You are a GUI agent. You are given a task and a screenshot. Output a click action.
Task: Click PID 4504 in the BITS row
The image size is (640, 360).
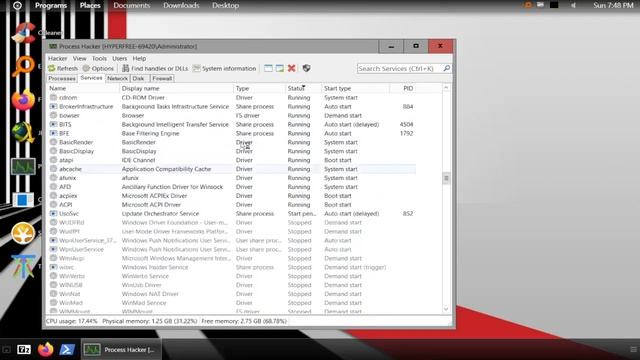click(406, 124)
